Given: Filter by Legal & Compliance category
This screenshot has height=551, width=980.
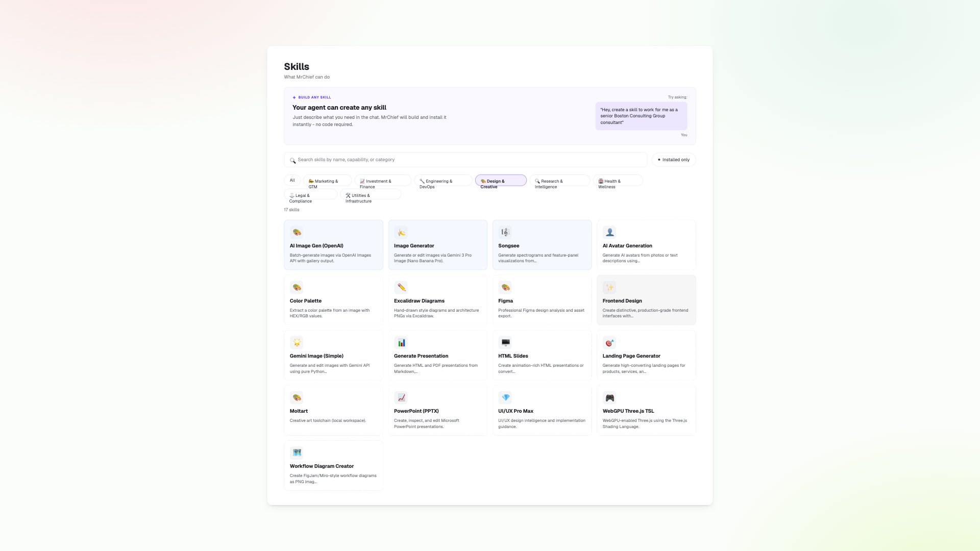Looking at the screenshot, I should tap(311, 195).
